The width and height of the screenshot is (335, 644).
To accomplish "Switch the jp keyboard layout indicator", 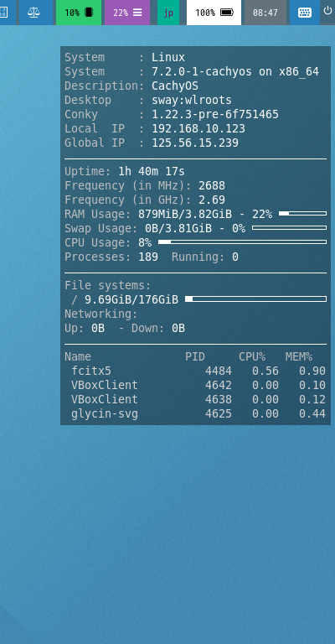I will coord(168,13).
